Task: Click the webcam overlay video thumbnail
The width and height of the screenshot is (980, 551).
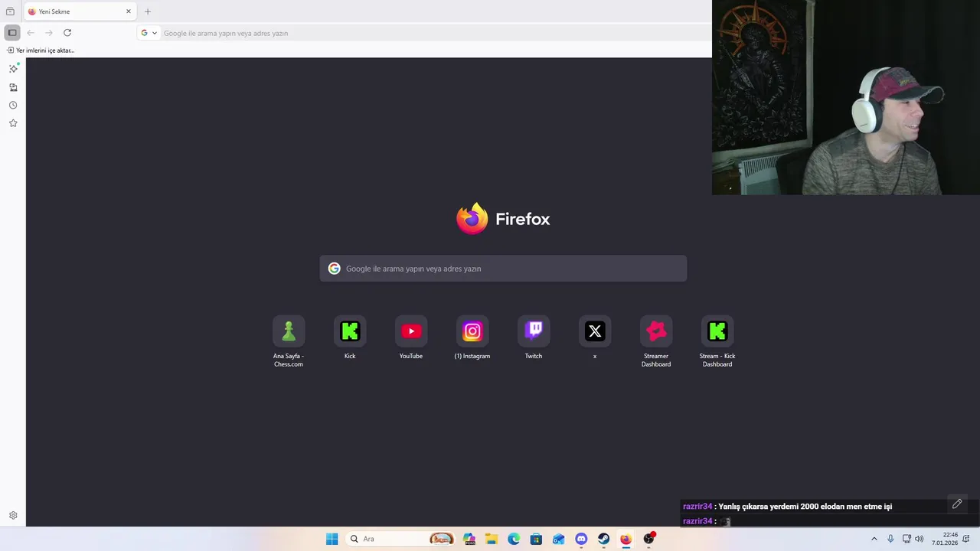Action: tap(846, 97)
